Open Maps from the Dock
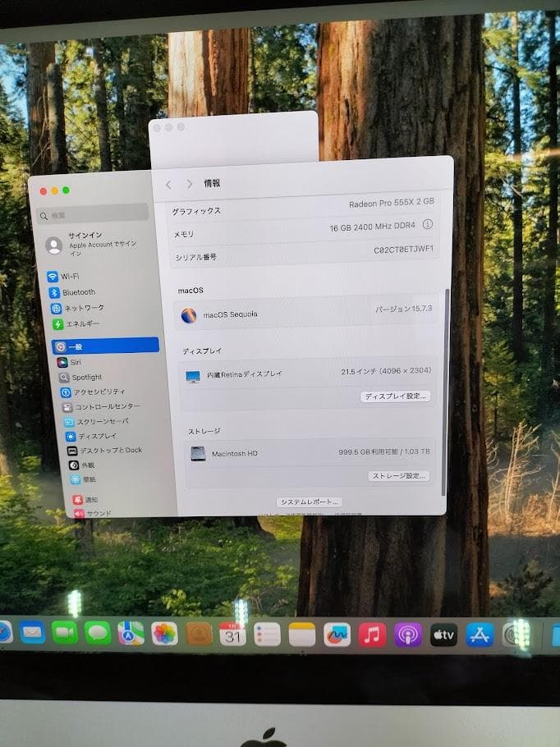The image size is (560, 747). [131, 634]
